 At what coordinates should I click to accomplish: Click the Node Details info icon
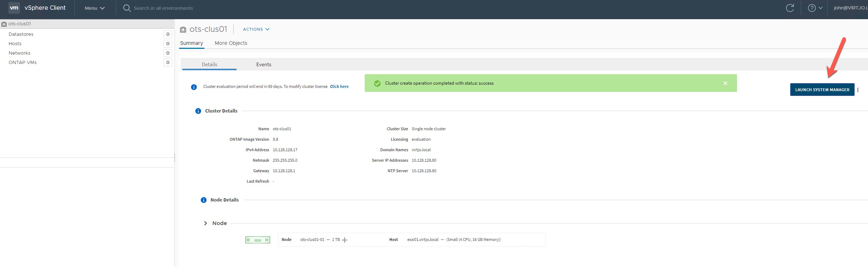click(204, 200)
